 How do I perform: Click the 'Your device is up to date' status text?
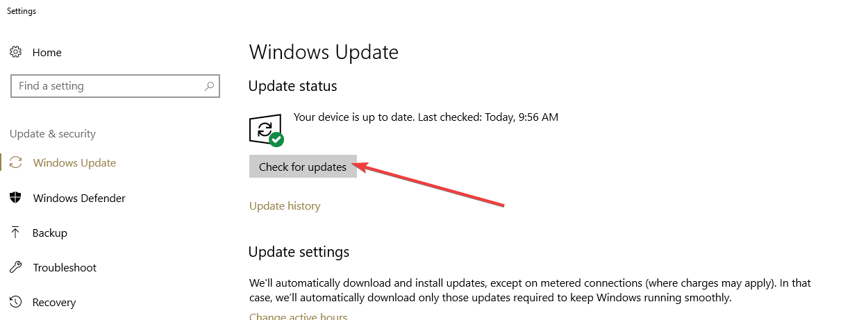click(x=426, y=117)
